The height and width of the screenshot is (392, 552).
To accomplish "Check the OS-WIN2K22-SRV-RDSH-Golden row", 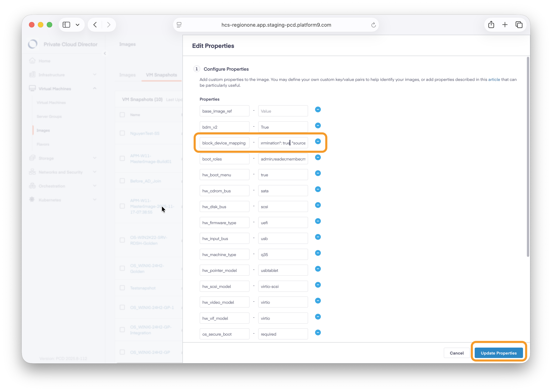I will (x=122, y=240).
